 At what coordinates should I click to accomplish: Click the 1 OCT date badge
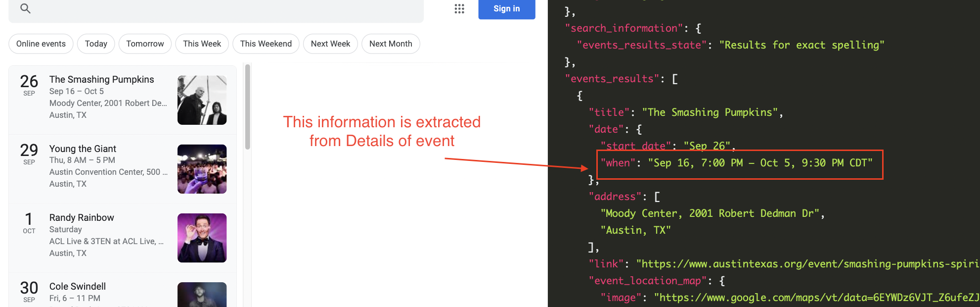tap(29, 222)
